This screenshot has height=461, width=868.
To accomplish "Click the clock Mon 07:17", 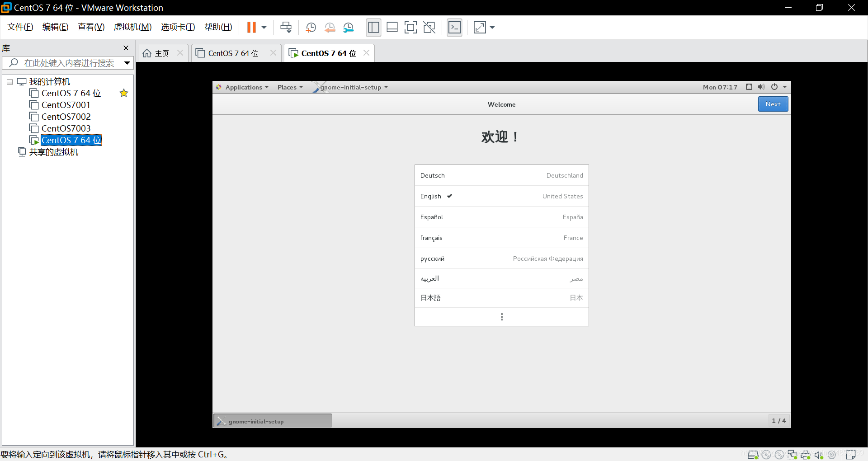I will point(720,87).
